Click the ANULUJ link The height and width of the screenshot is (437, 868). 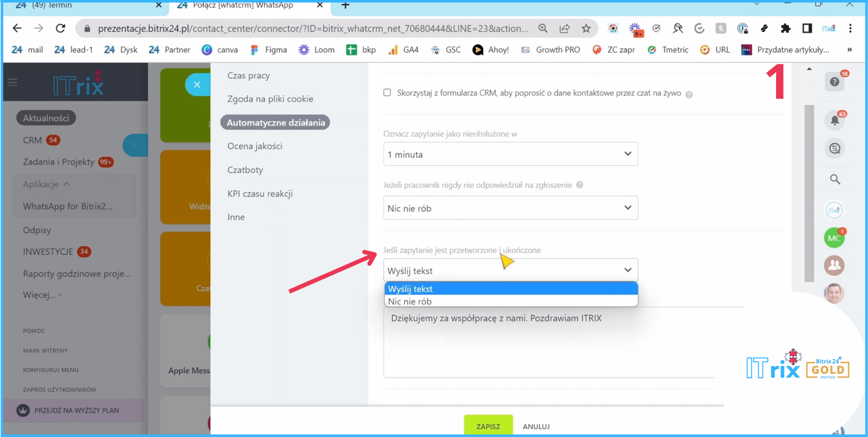click(536, 426)
